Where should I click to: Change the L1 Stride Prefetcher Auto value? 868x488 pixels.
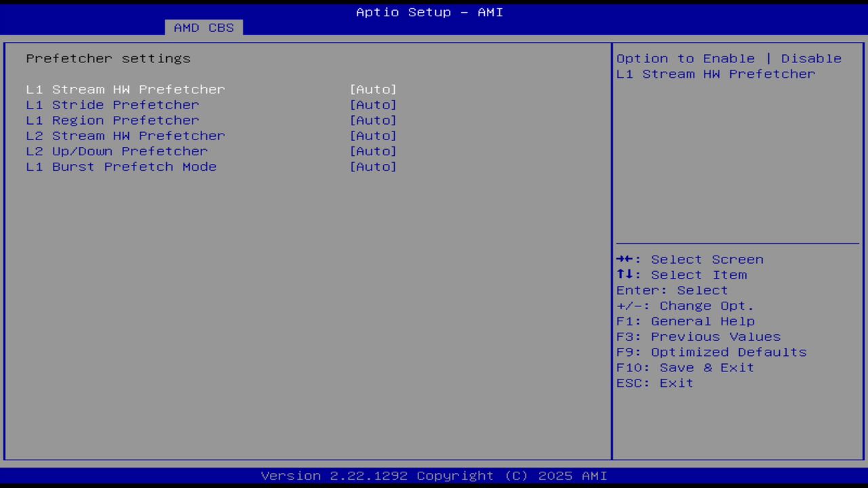(x=373, y=105)
